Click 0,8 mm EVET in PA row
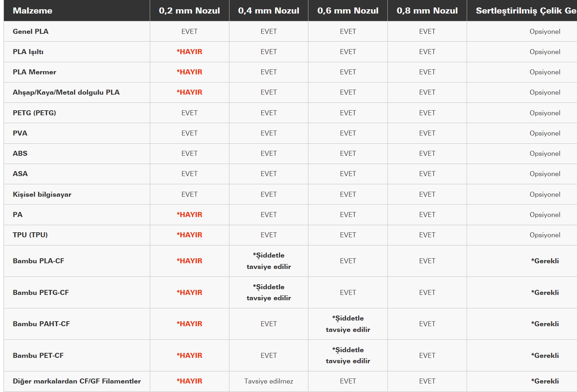This screenshot has width=577, height=392. point(427,214)
